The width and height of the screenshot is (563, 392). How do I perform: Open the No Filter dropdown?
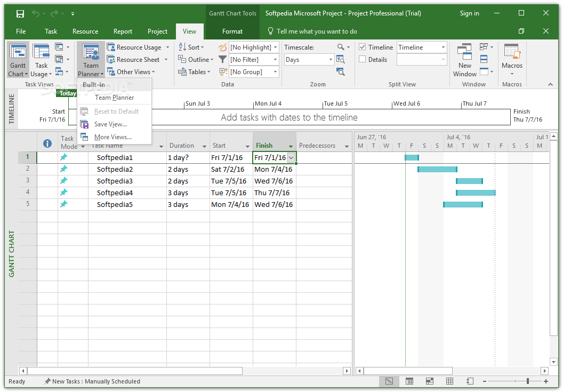276,60
